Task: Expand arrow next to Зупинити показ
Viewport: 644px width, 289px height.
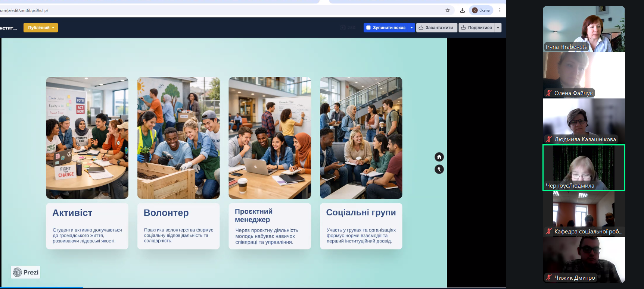Action: click(x=411, y=28)
